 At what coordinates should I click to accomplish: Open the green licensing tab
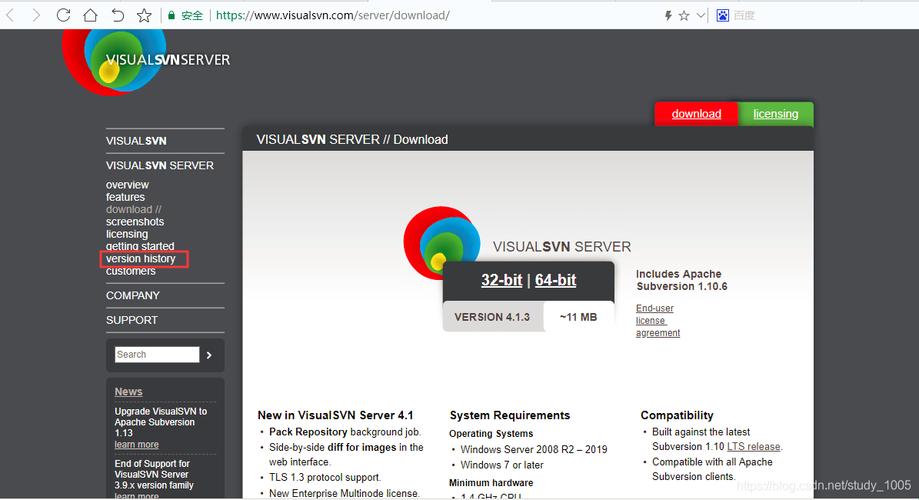(x=775, y=114)
